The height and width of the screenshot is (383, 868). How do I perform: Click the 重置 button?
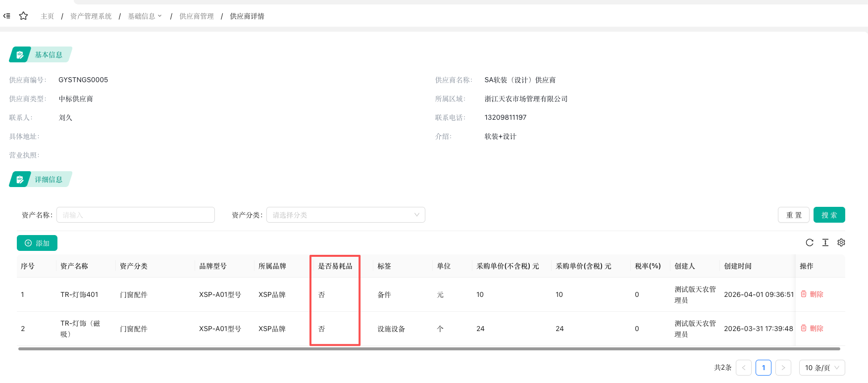click(794, 215)
